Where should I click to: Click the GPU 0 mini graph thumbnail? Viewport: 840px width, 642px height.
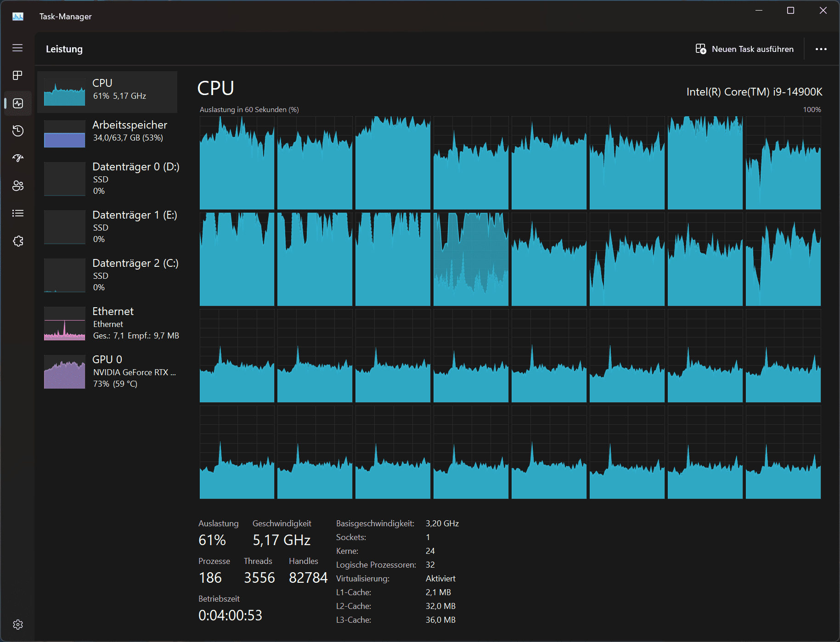coord(64,372)
